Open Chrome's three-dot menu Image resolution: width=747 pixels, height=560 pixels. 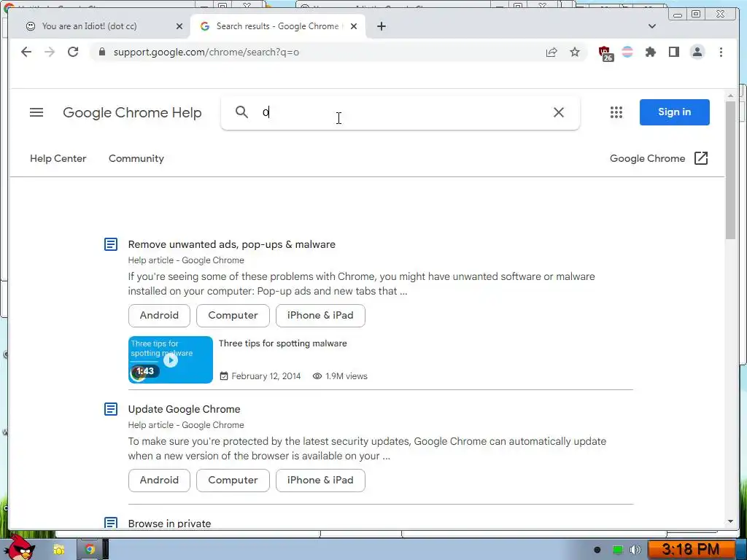pyautogui.click(x=721, y=52)
